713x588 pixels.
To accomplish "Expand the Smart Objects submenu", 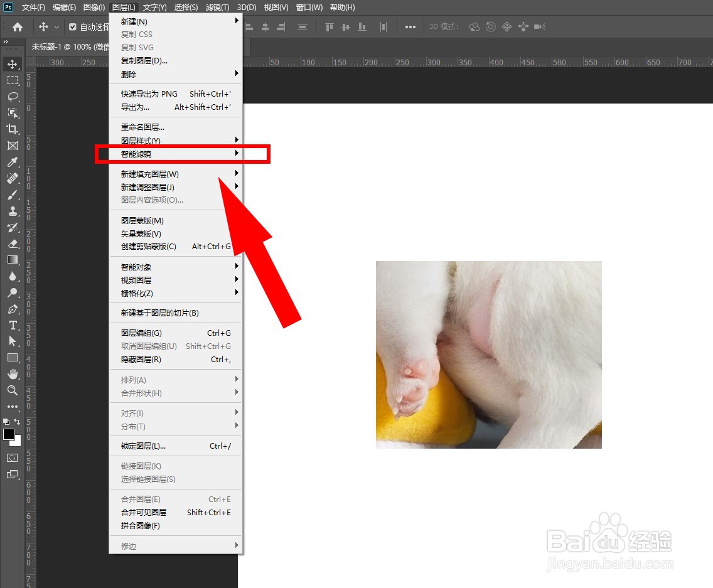I will [176, 267].
